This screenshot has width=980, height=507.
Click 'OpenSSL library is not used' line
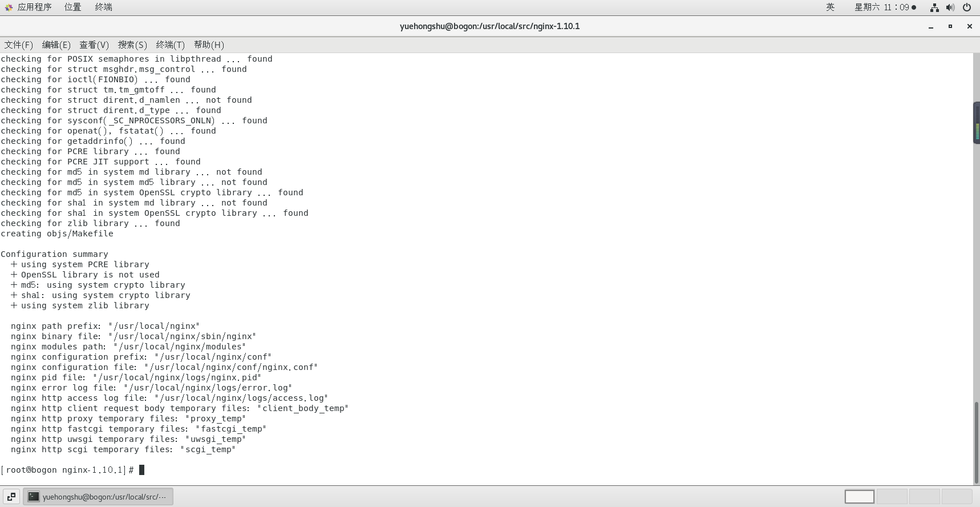tap(85, 275)
